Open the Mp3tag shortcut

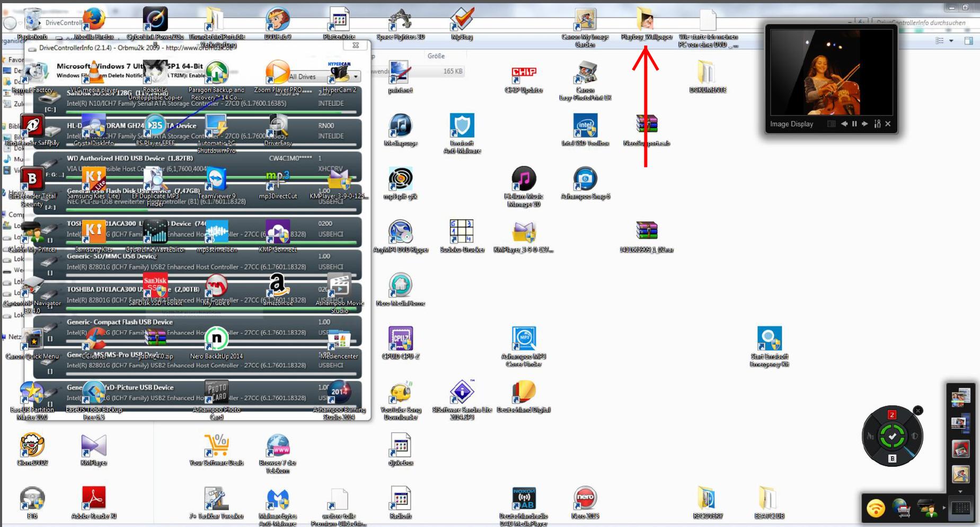pos(462,22)
